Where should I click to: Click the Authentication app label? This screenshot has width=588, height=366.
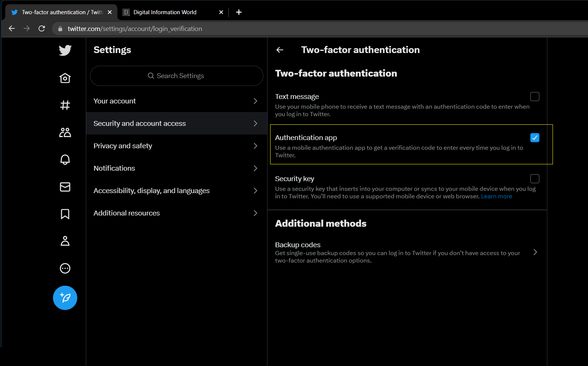[306, 138]
